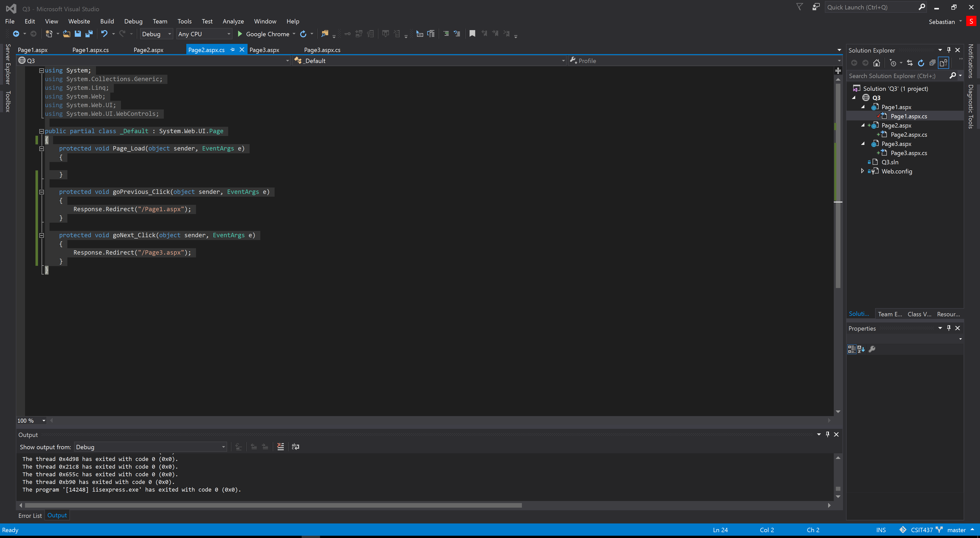Viewport: 980px width, 538px height.
Task: Open the Build menu
Action: click(x=107, y=21)
